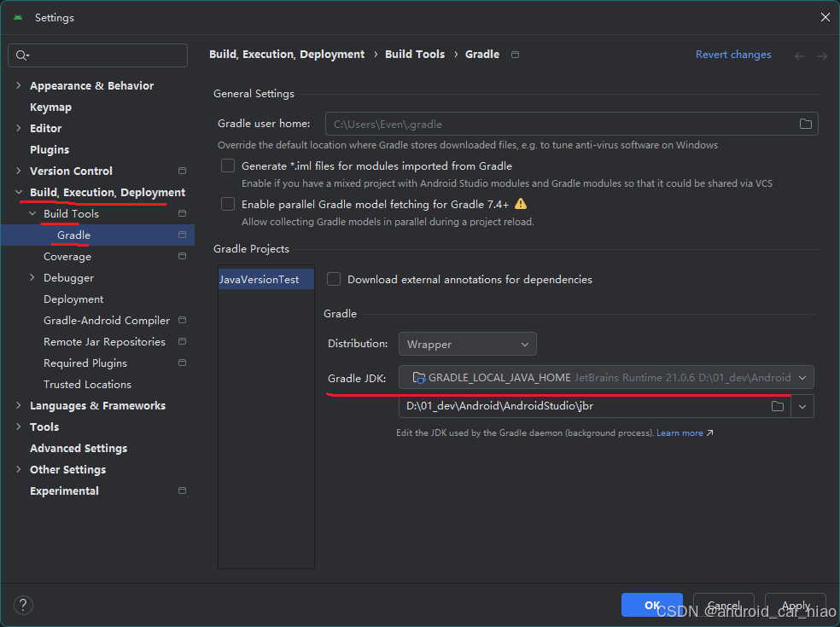Image resolution: width=840 pixels, height=627 pixels.
Task: Click the folder icon in Gradle JDK combo
Action: 419,378
